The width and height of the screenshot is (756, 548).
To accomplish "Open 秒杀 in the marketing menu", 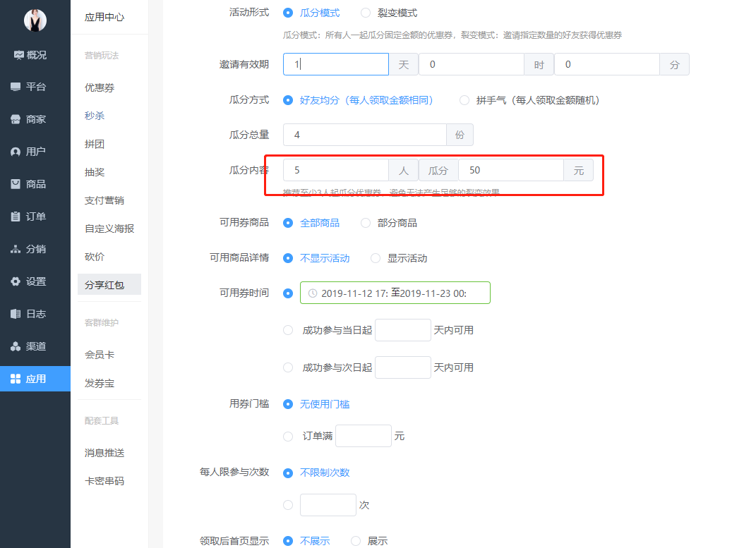I will [95, 116].
